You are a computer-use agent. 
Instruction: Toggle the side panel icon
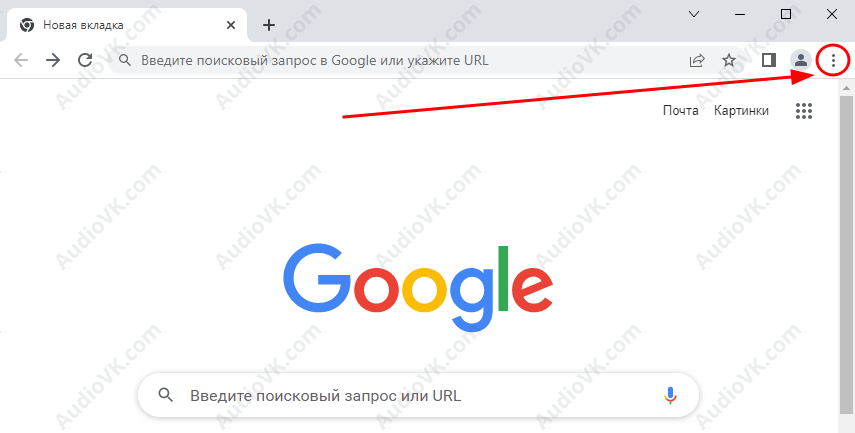[x=769, y=61]
